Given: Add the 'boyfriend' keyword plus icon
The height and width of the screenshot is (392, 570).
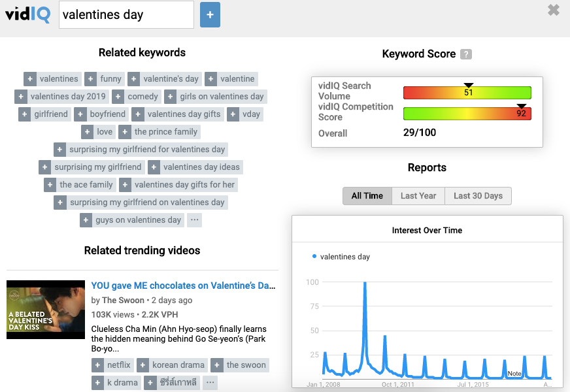Looking at the screenshot, I should [80, 114].
